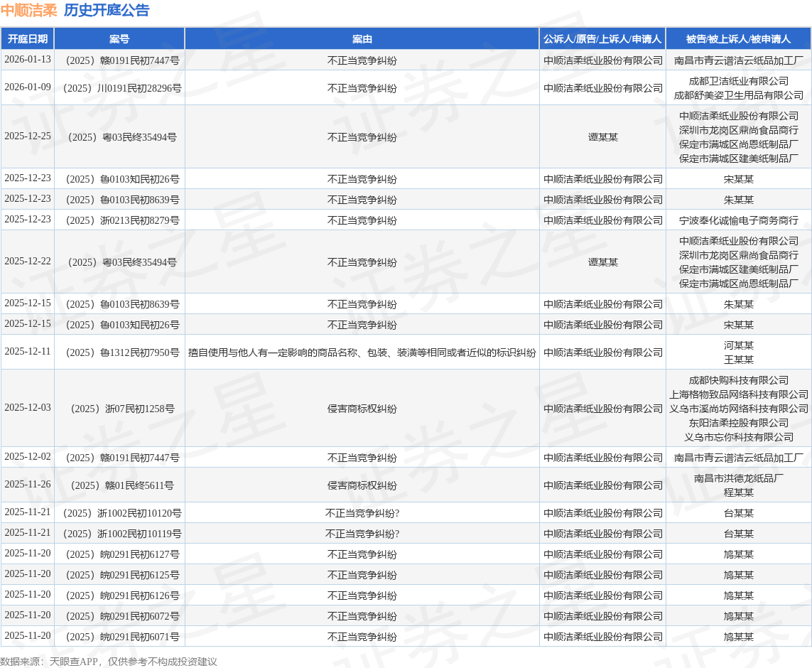The height and width of the screenshot is (668, 812).
Task: Click 侵害商标权纠纷 in the 2025-12-03 row
Action: pos(362,409)
